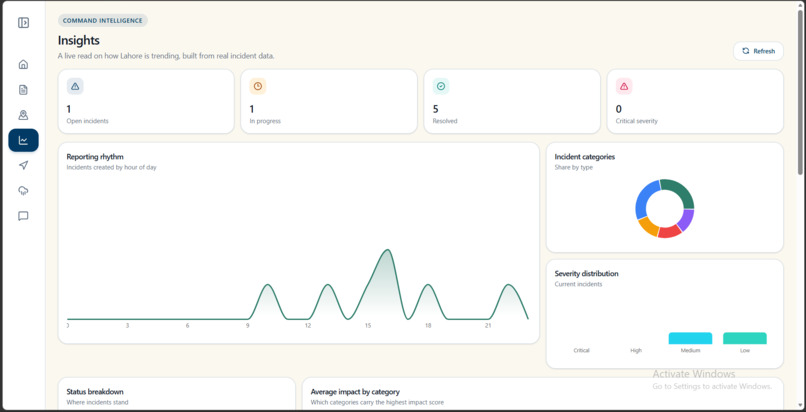Click the Average impact by category heading
Viewport: 806px width, 412px height.
click(355, 391)
